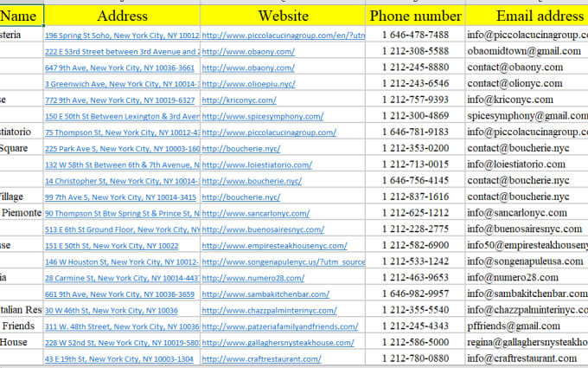Viewport: 588px width, 368px height.
Task: Open the chazzpalminterinyc.com website link
Action: (x=269, y=311)
